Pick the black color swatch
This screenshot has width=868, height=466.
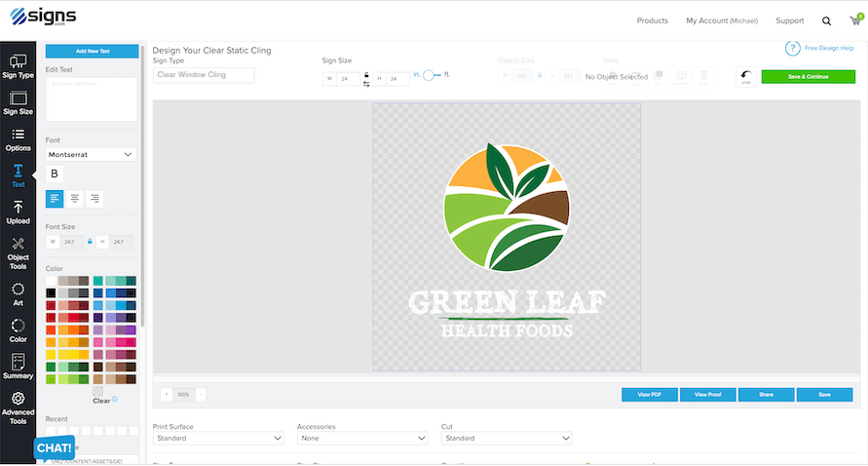tap(52, 292)
